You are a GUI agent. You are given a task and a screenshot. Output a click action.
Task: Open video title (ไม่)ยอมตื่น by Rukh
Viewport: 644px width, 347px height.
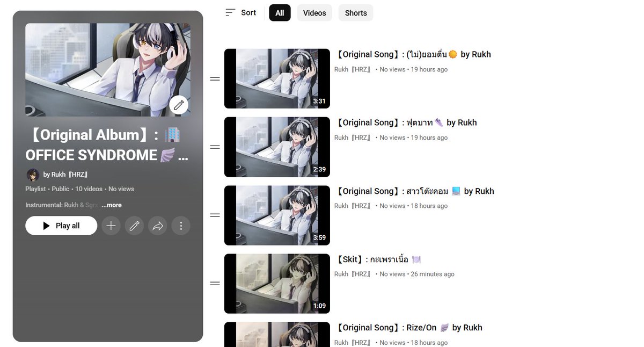(x=413, y=54)
